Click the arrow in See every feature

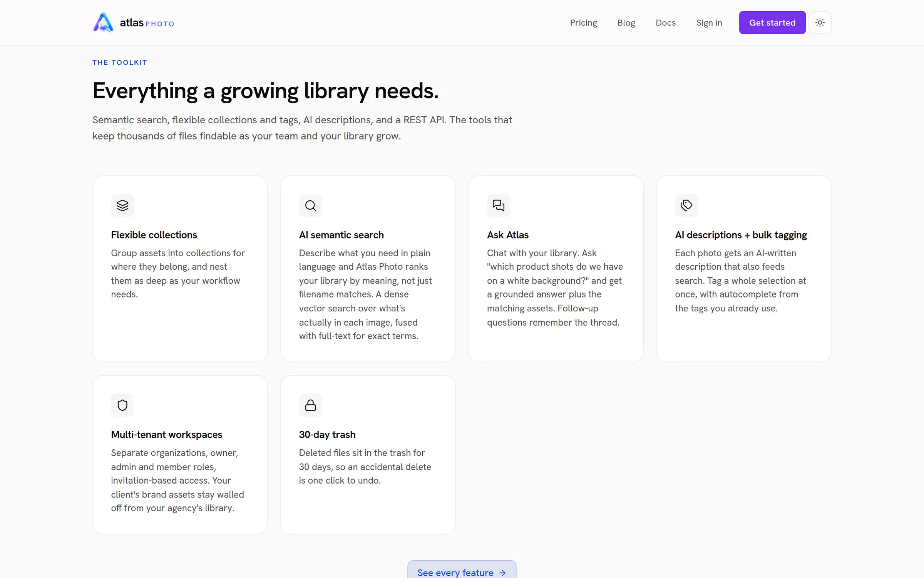502,573
